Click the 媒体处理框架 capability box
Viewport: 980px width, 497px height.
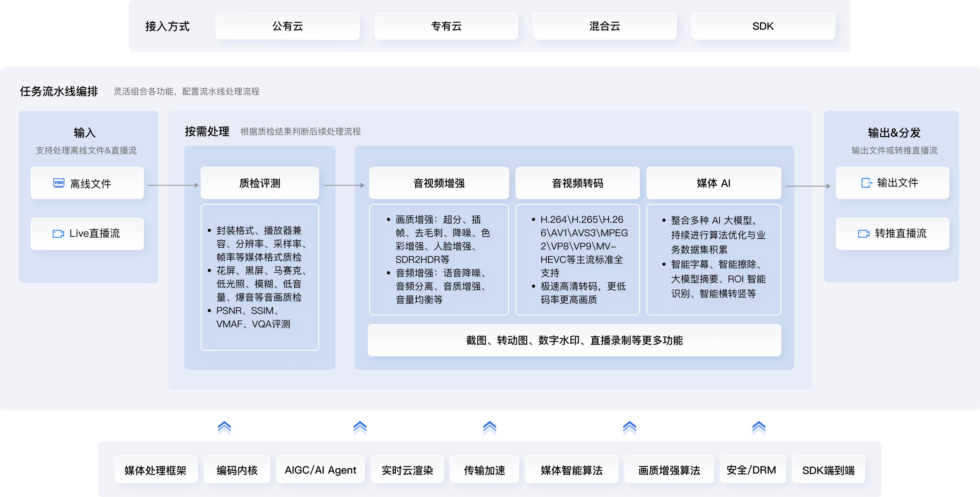coord(156,470)
